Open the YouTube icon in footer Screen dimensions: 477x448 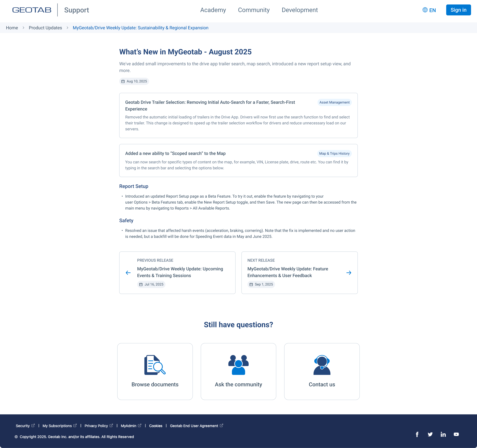(456, 434)
